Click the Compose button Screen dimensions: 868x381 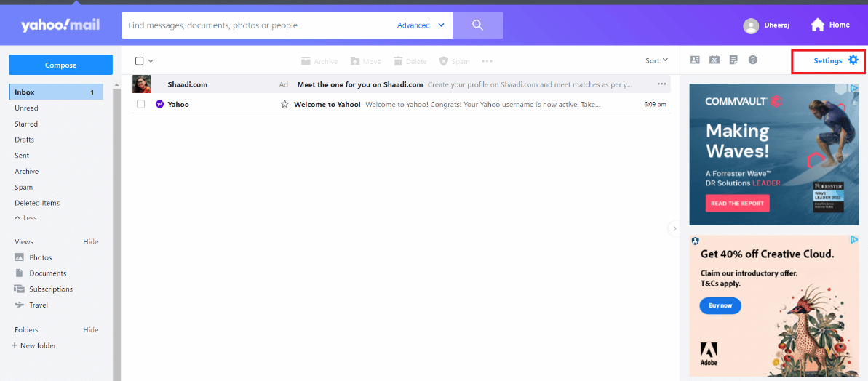tap(61, 65)
